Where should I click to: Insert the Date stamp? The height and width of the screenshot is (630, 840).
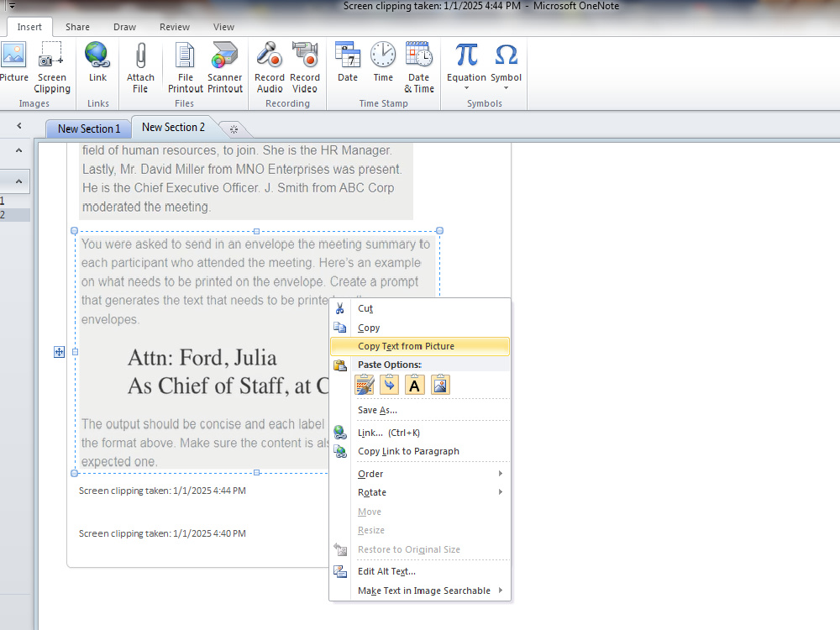(347, 62)
